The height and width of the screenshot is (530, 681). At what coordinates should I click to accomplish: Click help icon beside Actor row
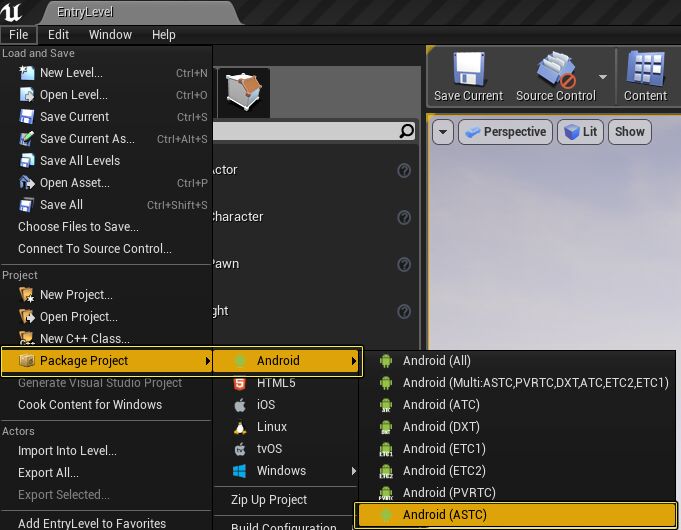[404, 170]
